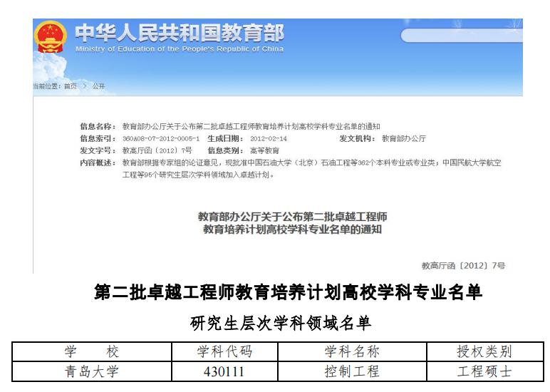Select table cell 430111
The image size is (550, 392).
pyautogui.click(x=224, y=371)
